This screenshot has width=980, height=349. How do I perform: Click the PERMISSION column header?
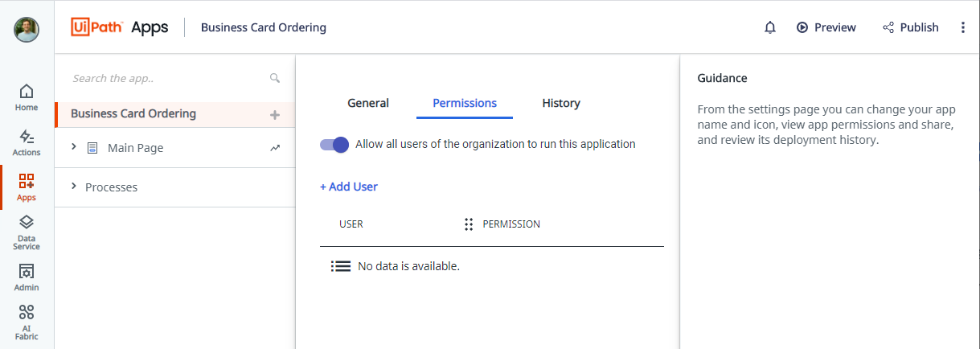(x=511, y=224)
